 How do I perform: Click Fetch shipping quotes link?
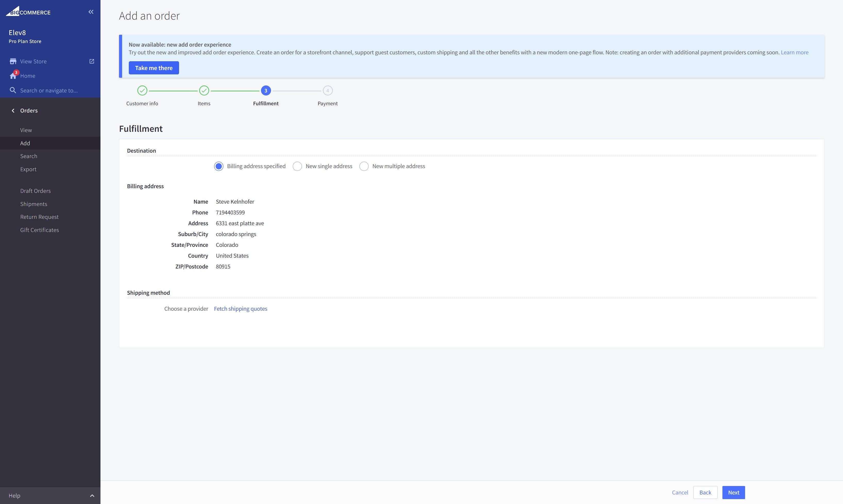pyautogui.click(x=240, y=309)
